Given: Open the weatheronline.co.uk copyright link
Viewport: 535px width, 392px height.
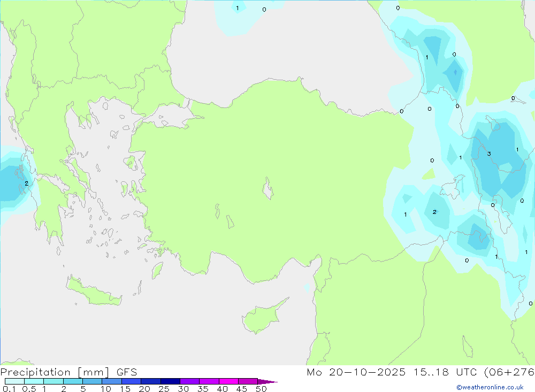Looking at the screenshot, I should pos(490,387).
